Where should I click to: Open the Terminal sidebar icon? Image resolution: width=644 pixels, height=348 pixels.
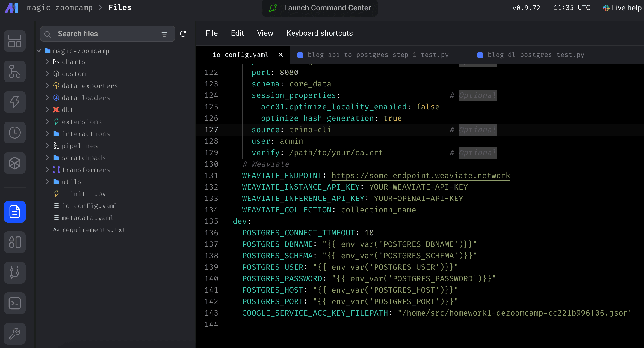[15, 303]
